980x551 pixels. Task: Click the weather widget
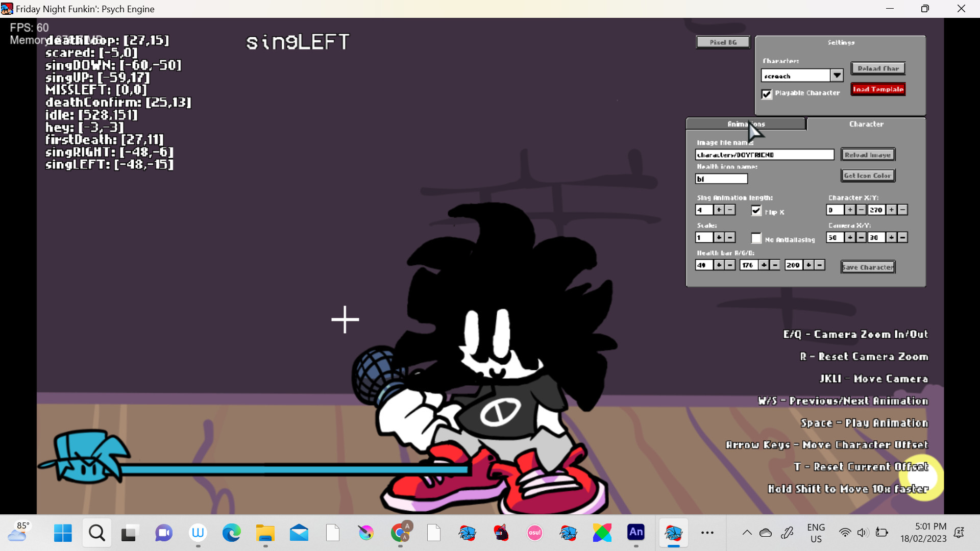click(x=19, y=533)
